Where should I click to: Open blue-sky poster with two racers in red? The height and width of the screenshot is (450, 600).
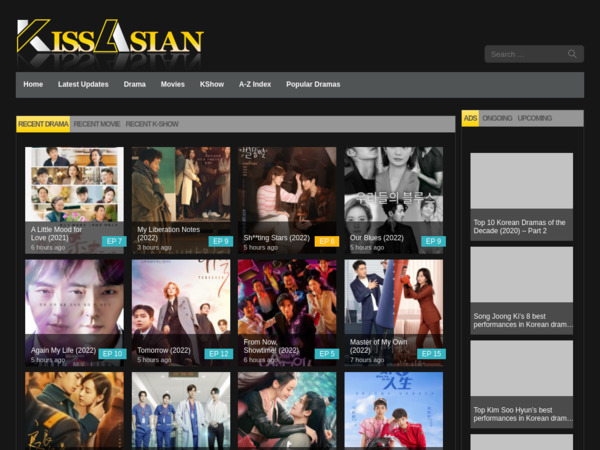coord(394,410)
